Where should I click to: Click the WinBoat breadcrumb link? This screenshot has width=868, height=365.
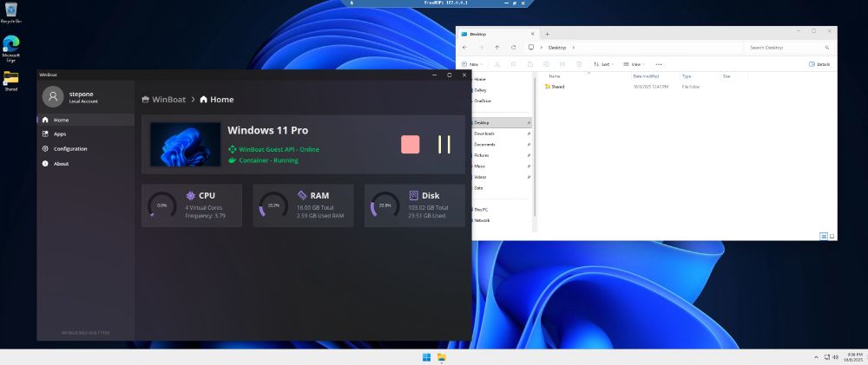(x=164, y=100)
